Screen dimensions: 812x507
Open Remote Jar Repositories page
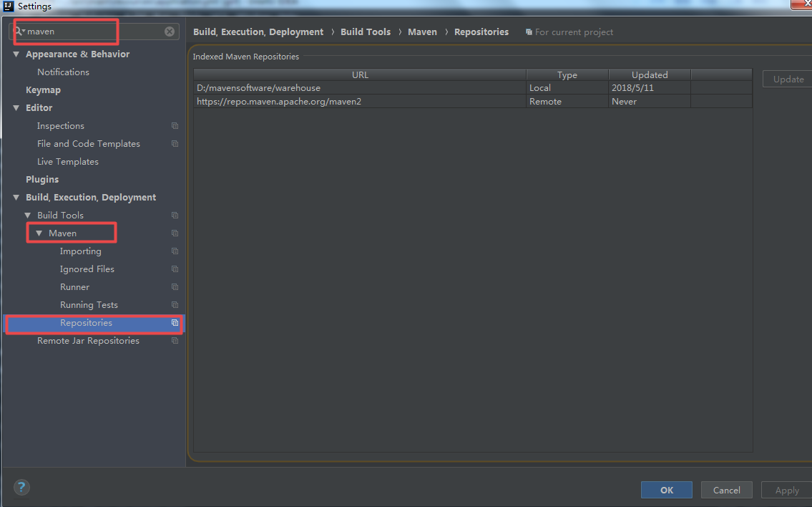[x=88, y=341]
